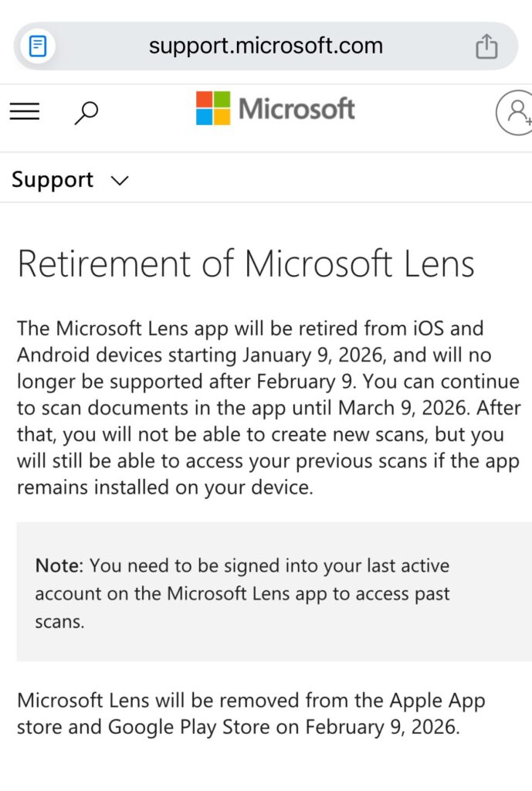This screenshot has width=532, height=791.
Task: Select the Support menu label
Action: (x=53, y=180)
